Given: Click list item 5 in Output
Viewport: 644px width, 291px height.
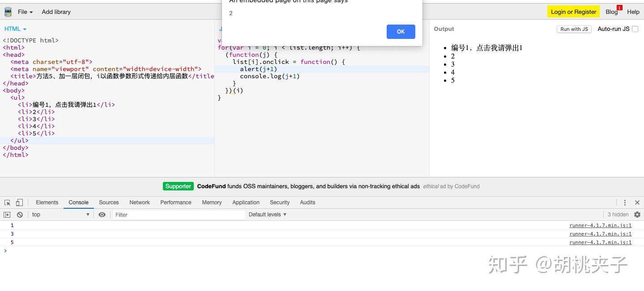Looking at the screenshot, I should 453,80.
